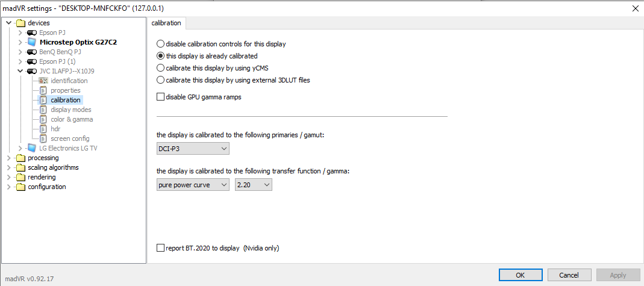Click the calibration tab header
The height and width of the screenshot is (286, 644).
(x=166, y=23)
